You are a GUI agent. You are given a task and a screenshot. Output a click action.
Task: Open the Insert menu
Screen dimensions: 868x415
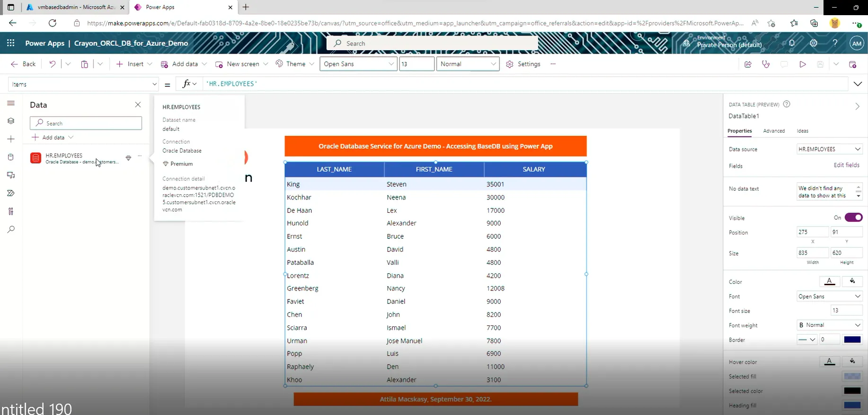click(134, 64)
